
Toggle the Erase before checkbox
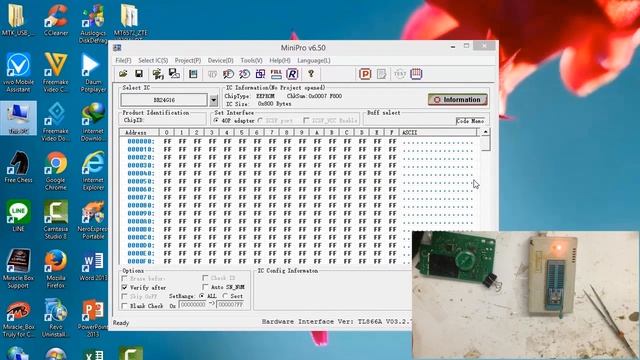pos(124,278)
